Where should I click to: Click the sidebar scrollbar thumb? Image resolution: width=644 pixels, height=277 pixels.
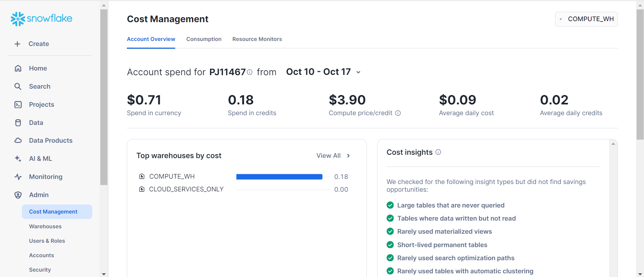click(x=104, y=97)
